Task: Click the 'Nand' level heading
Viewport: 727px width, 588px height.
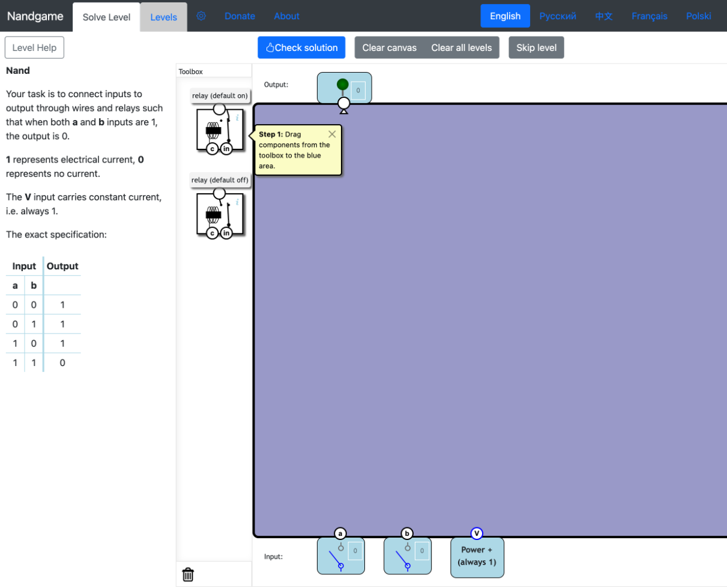Action: (18, 70)
